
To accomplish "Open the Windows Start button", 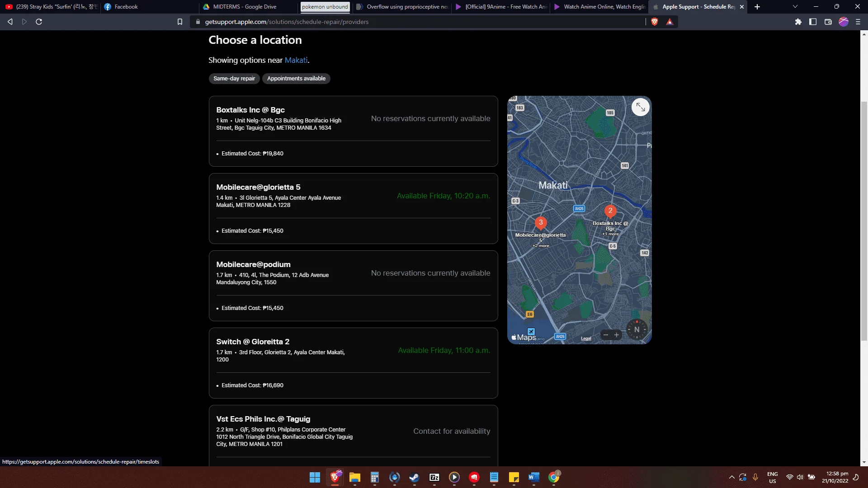I will click(315, 477).
